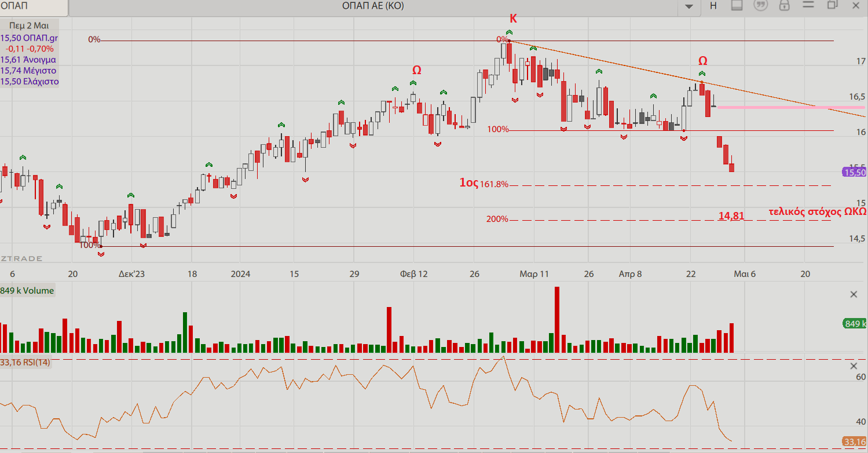Toggle the bottom panel layout icon
868x453 pixels.
click(737, 6)
